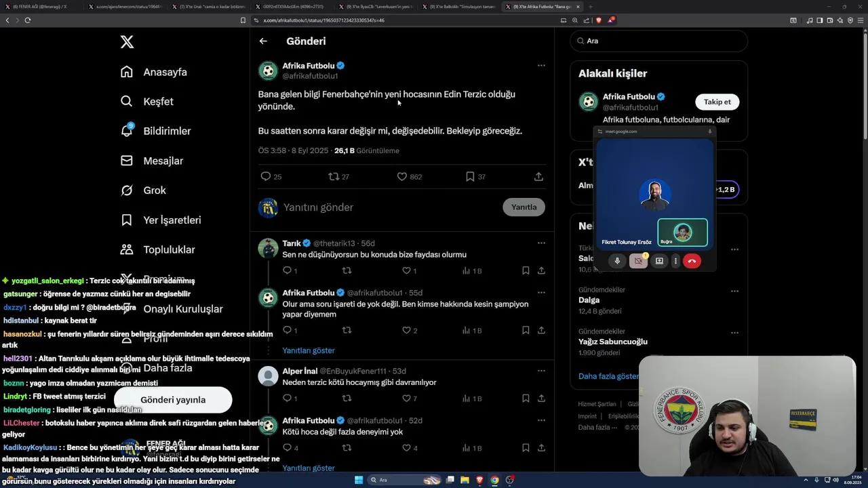Click Daha fazla göster under trends

(608, 376)
